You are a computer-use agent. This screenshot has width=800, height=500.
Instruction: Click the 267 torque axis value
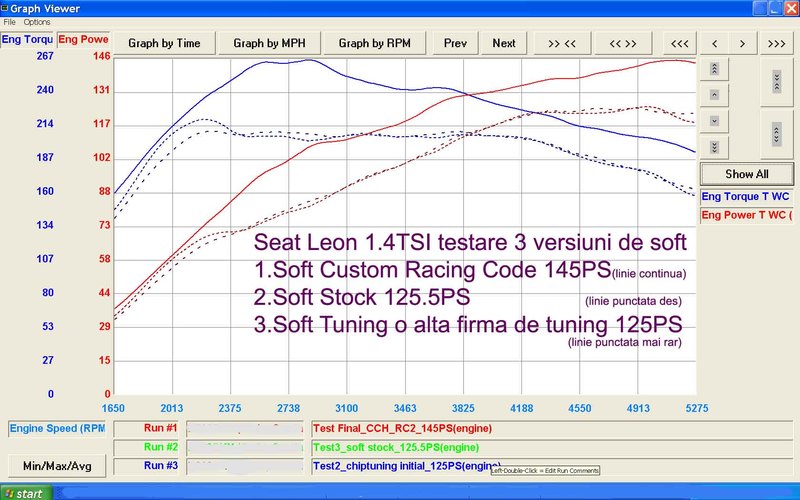click(x=45, y=56)
